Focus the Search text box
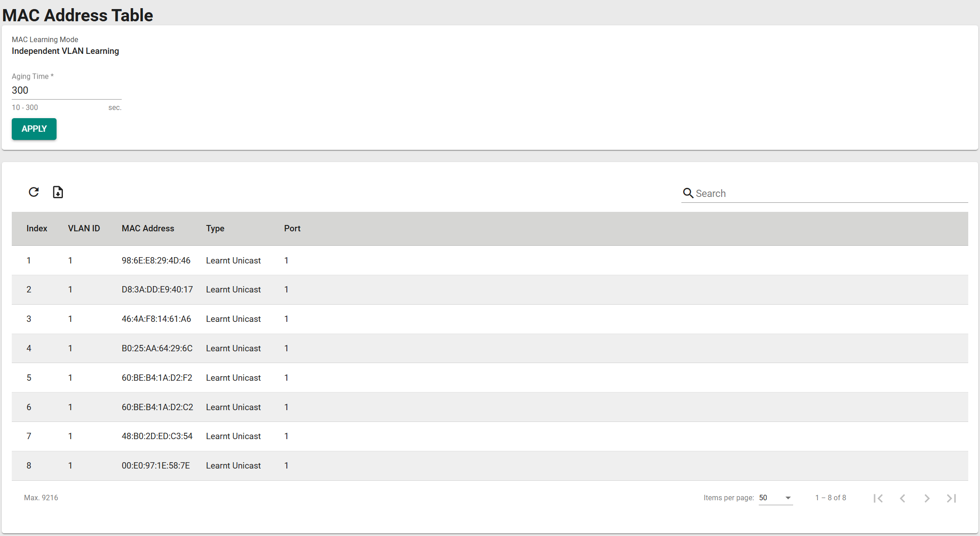The height and width of the screenshot is (536, 980). click(x=828, y=194)
